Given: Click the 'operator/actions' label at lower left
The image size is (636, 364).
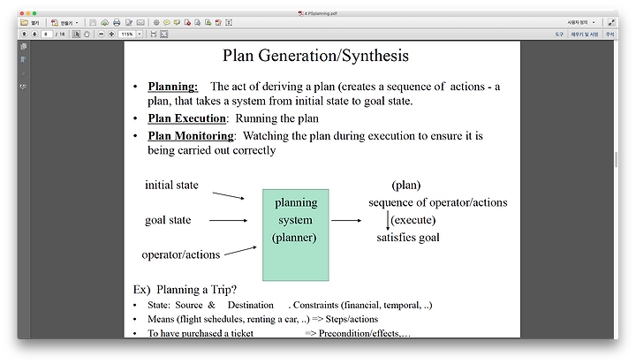Looking at the screenshot, I should [181, 254].
